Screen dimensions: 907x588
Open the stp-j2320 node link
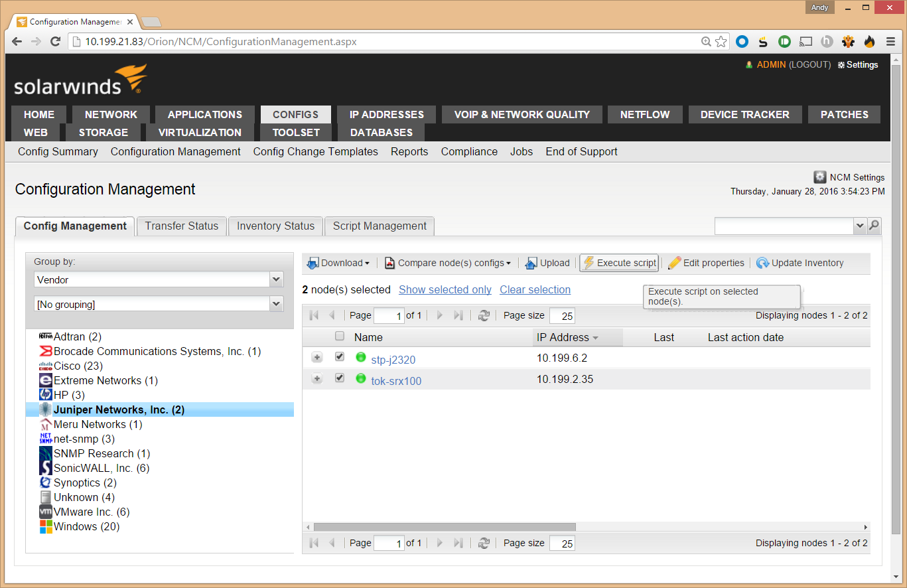click(393, 360)
